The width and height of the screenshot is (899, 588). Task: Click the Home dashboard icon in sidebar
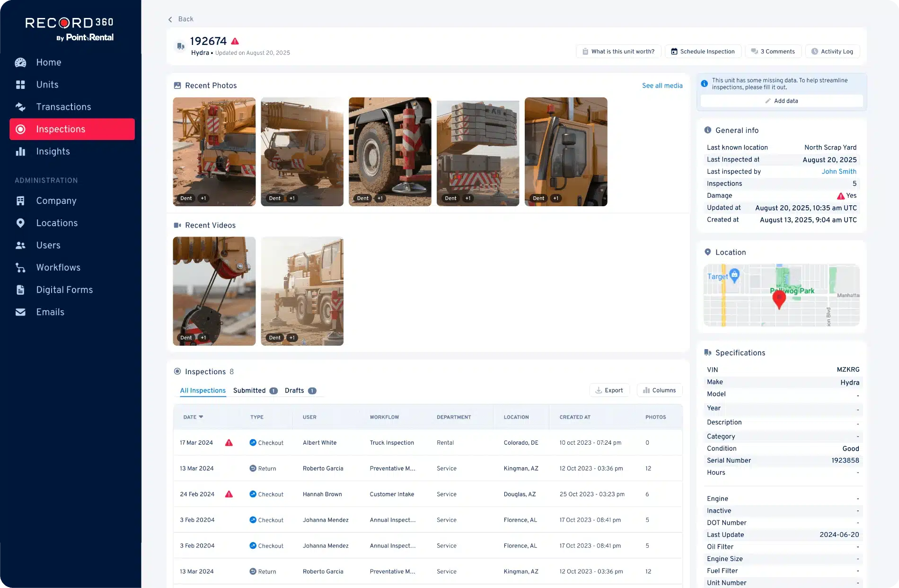click(x=20, y=62)
